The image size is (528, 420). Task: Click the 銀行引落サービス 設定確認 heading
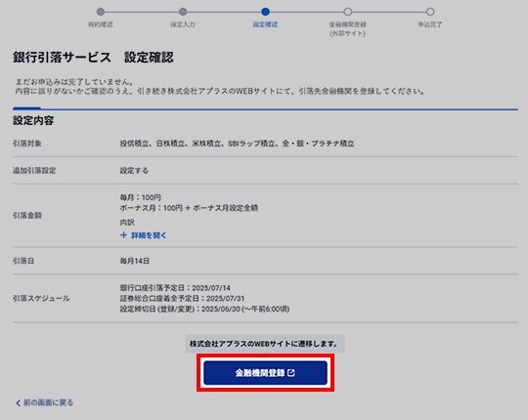93,58
